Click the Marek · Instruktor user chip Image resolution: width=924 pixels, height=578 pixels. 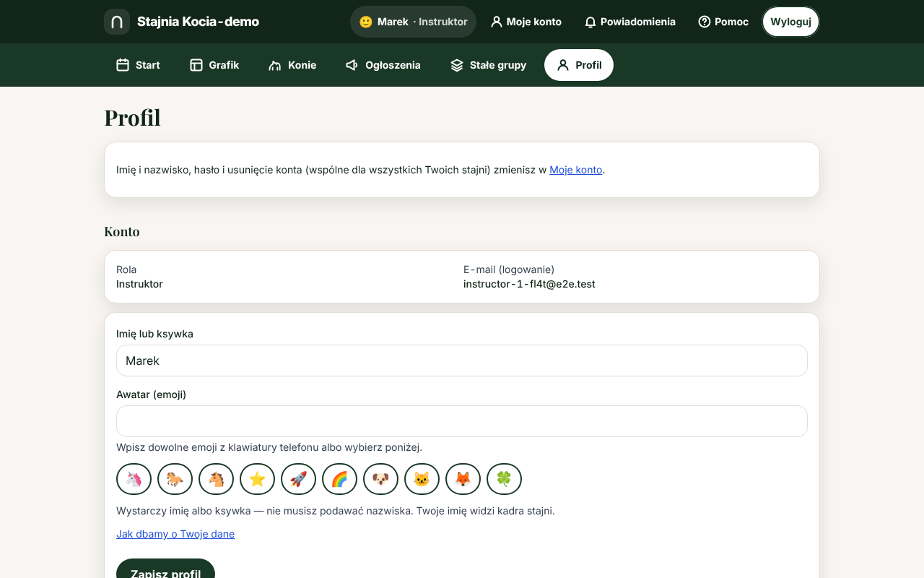pos(413,22)
